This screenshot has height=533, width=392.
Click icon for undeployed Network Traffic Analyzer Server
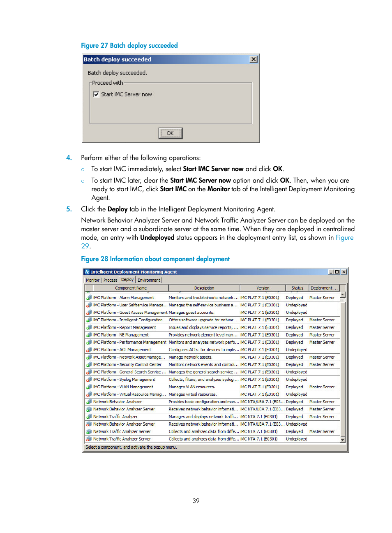[89, 439]
